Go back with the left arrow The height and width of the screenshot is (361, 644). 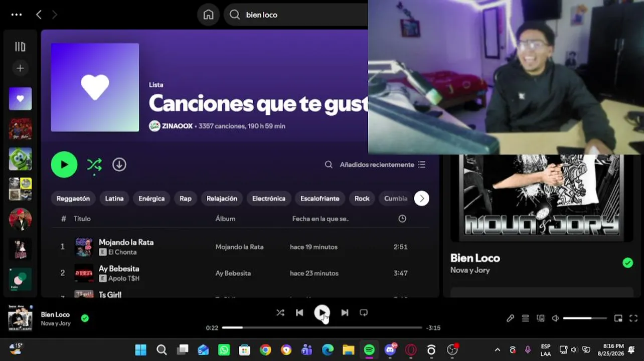point(39,15)
